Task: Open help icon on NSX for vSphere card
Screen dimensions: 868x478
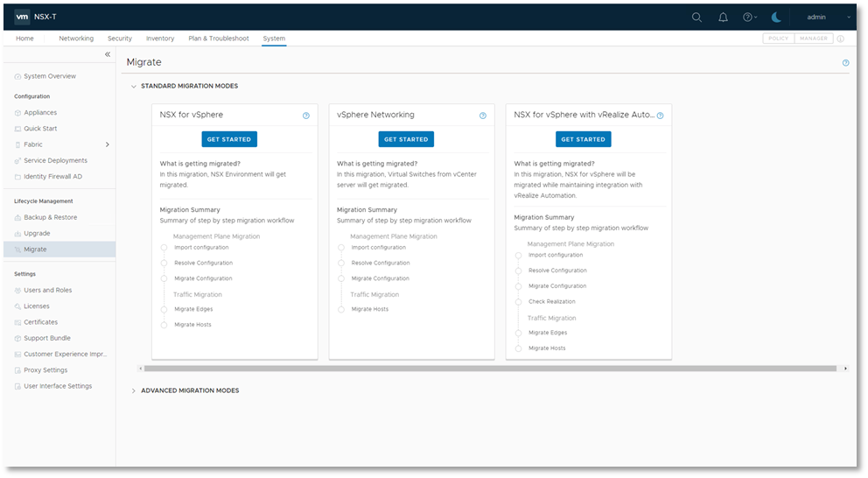Action: [306, 116]
